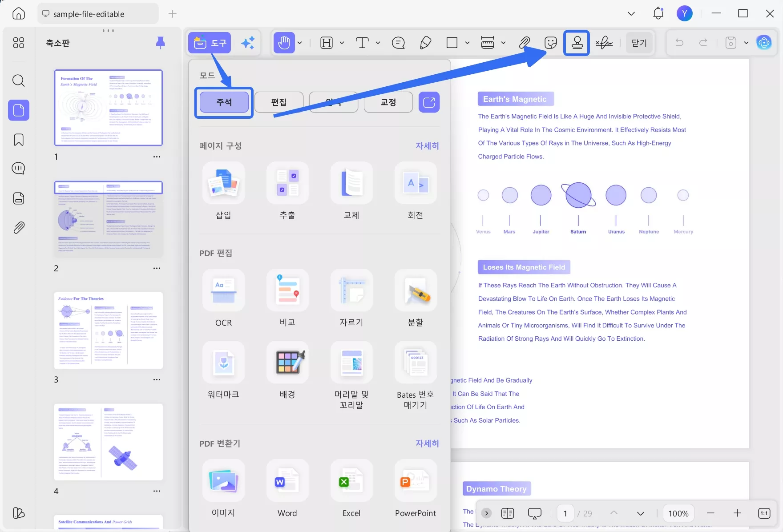The width and height of the screenshot is (783, 532).
Task: Select the highlight text tool
Action: pyautogui.click(x=327, y=43)
